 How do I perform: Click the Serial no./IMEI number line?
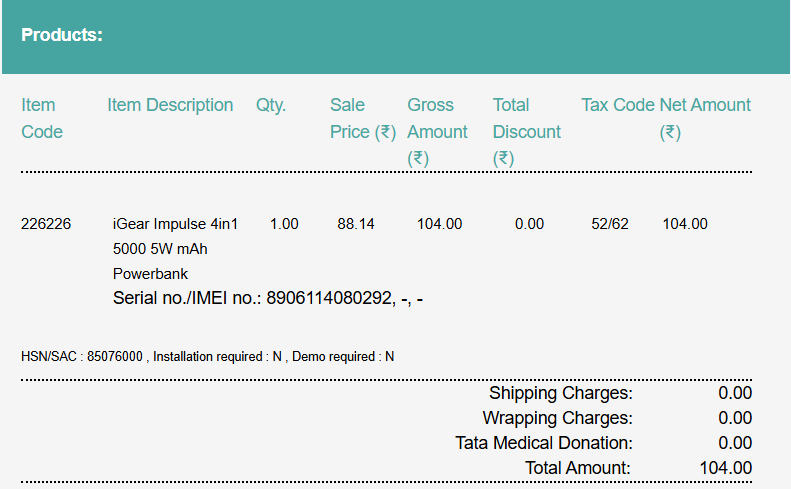[268, 298]
